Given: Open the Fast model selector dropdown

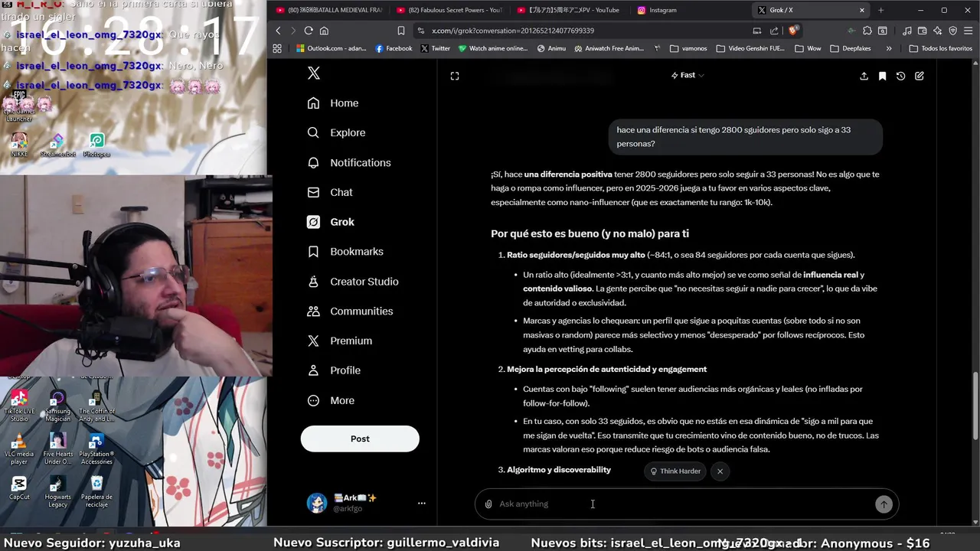Looking at the screenshot, I should [688, 75].
